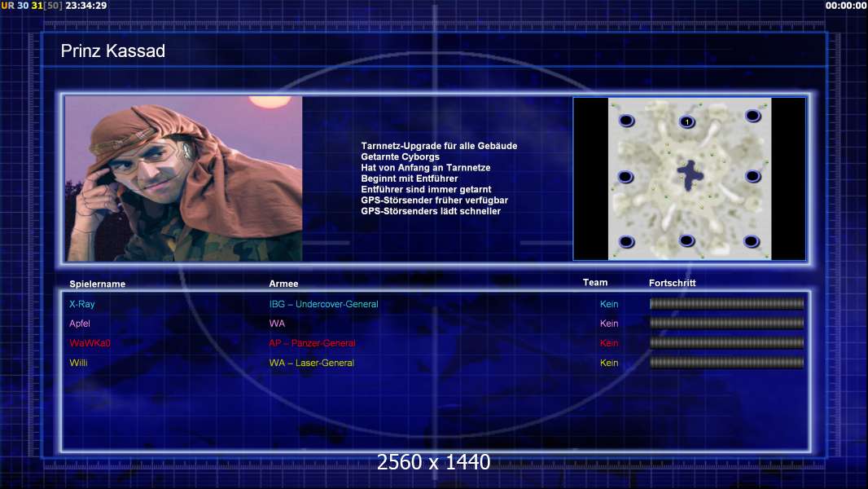Click the Fortschritt column header
868x489 pixels.
[x=672, y=283]
